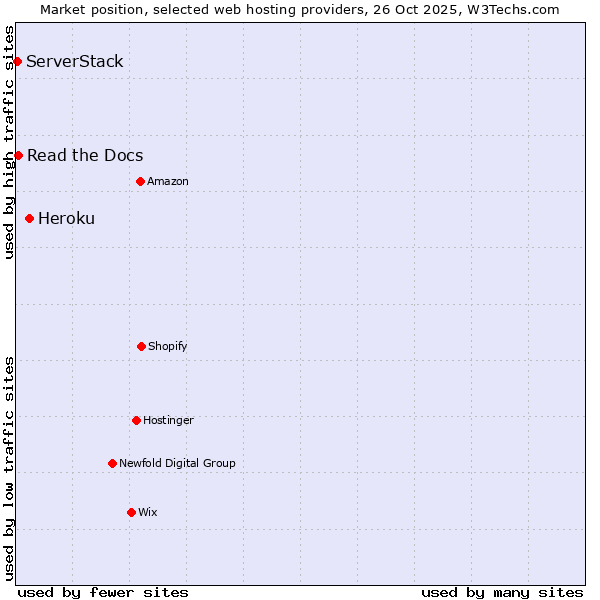Click the chart title mentioning W3Techs.com
Screen dimensions: 600x600
tap(300, 9)
